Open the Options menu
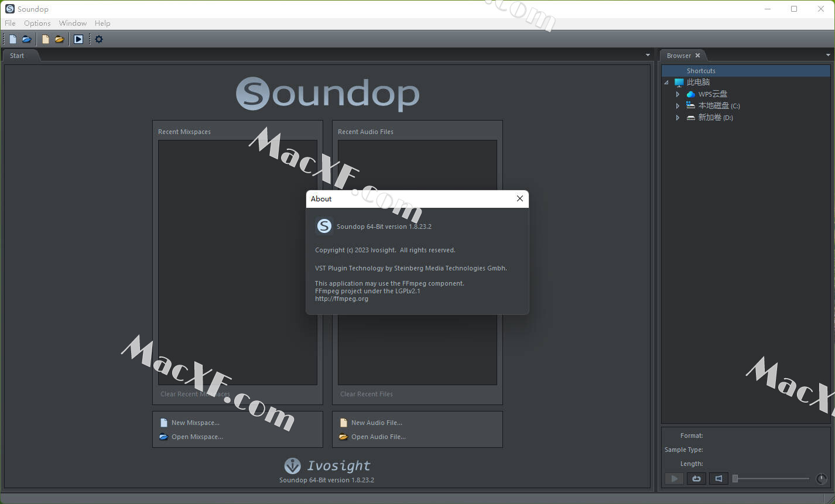 pyautogui.click(x=37, y=23)
